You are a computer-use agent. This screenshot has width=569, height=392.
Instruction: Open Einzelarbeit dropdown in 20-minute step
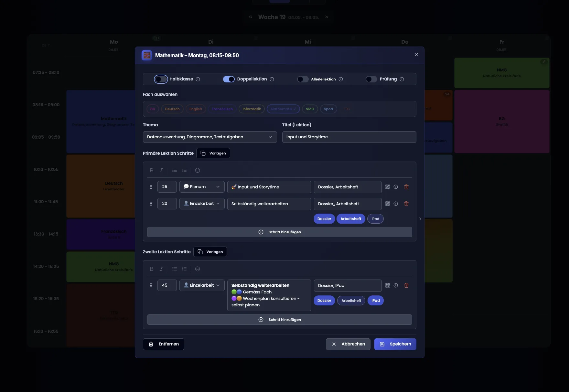tap(202, 204)
